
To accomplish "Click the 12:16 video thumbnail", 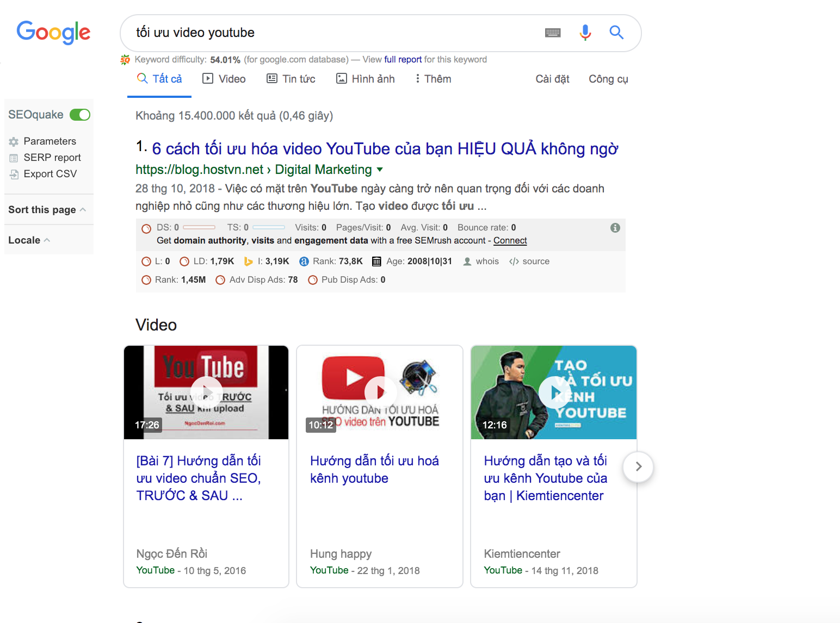I will (554, 393).
